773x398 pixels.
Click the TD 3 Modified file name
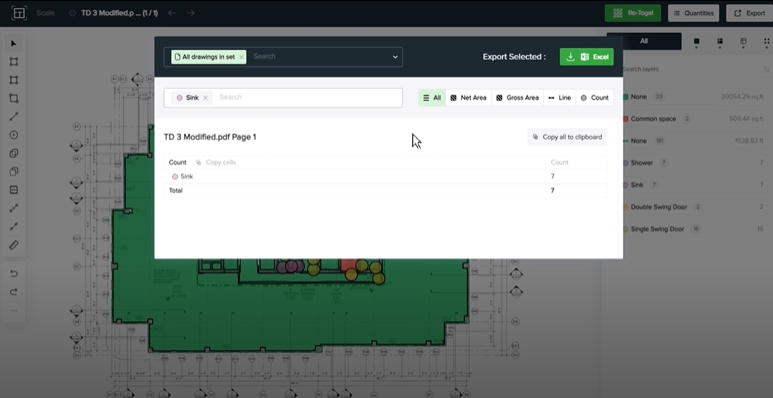coord(119,13)
